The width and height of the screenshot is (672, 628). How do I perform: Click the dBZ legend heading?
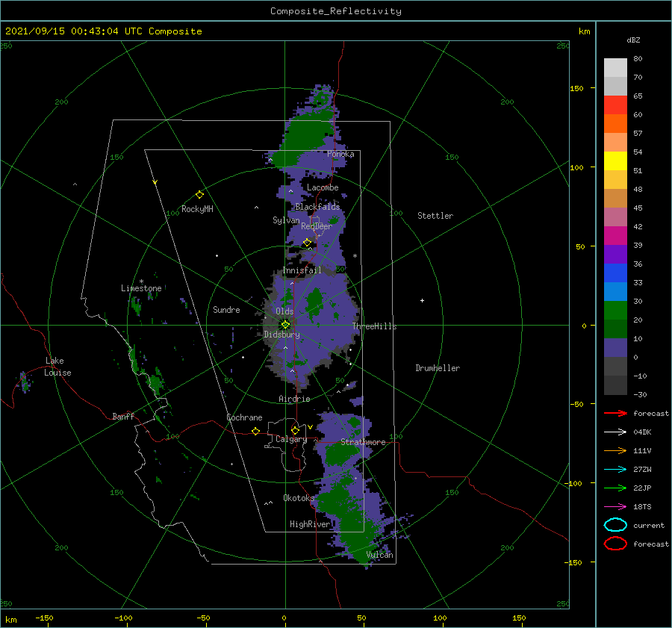click(633, 40)
